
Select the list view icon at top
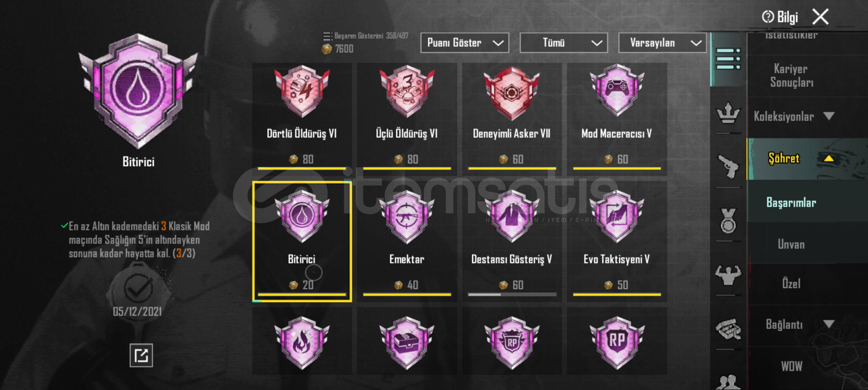click(x=728, y=59)
